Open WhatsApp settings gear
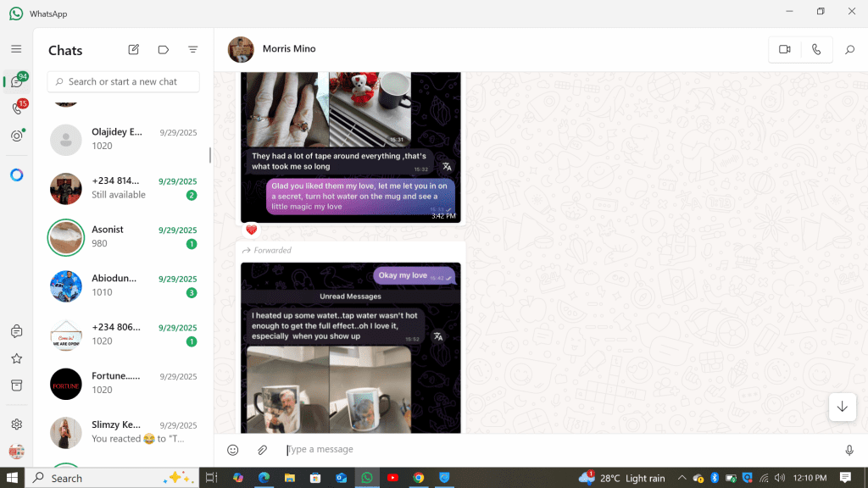The width and height of the screenshot is (868, 488). (16, 424)
